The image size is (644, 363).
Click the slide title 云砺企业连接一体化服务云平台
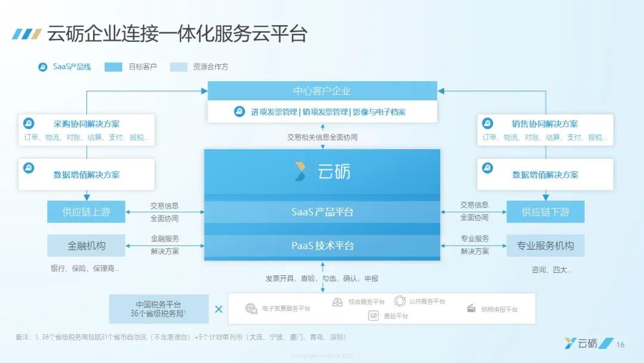(x=177, y=33)
